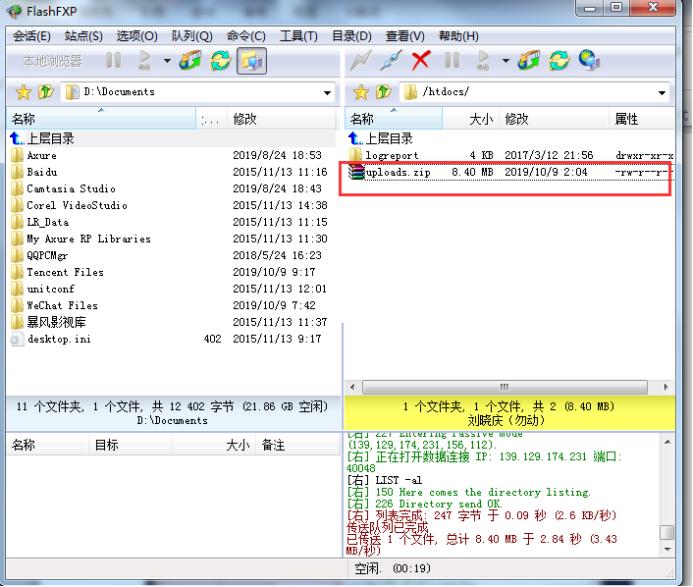693x587 pixels.
Task: Click the local pane transfer queue play icon
Action: [145, 60]
